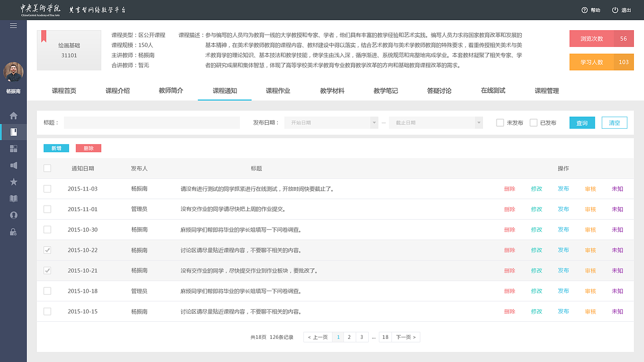Enable the 已发布 filter checkbox
The height and width of the screenshot is (362, 644).
coord(534,122)
